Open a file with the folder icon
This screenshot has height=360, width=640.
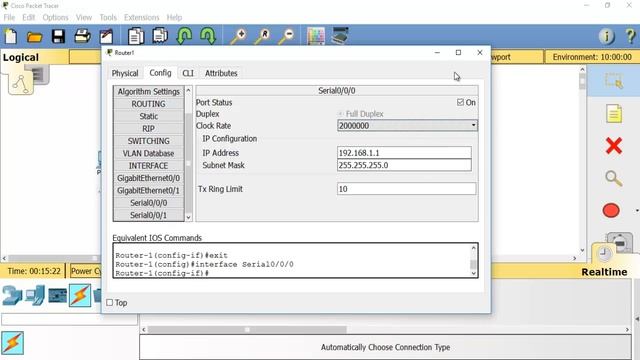click(34, 37)
